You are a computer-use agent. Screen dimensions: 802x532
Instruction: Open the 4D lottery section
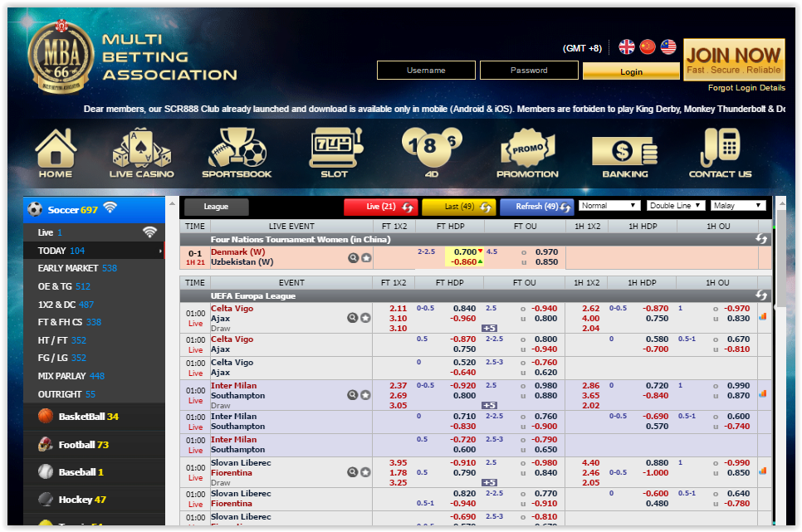click(432, 153)
